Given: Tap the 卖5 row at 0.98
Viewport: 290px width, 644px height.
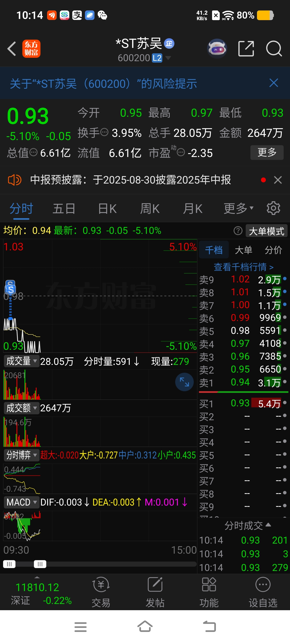Looking at the screenshot, I should pos(243,331).
